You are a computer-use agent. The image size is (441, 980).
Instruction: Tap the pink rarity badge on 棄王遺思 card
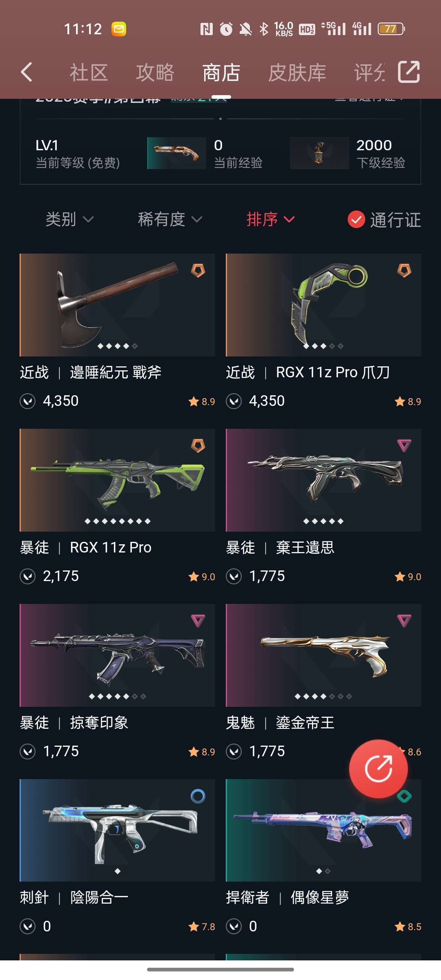click(404, 445)
